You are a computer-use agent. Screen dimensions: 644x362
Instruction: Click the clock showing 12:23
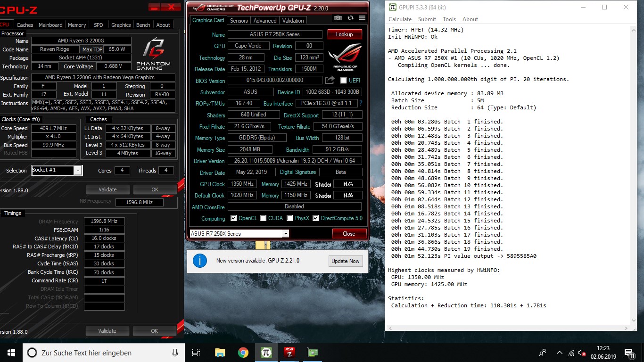click(x=603, y=348)
